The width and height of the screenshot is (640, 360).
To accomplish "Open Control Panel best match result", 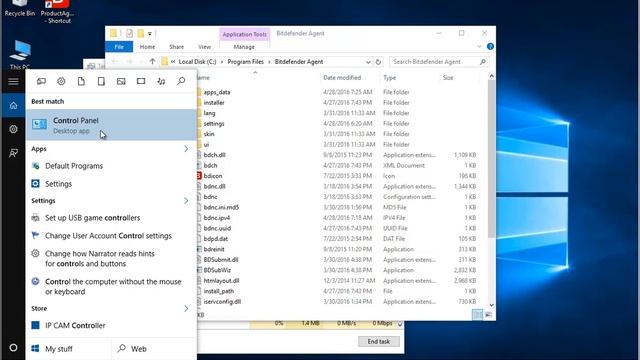I will pyautogui.click(x=111, y=125).
